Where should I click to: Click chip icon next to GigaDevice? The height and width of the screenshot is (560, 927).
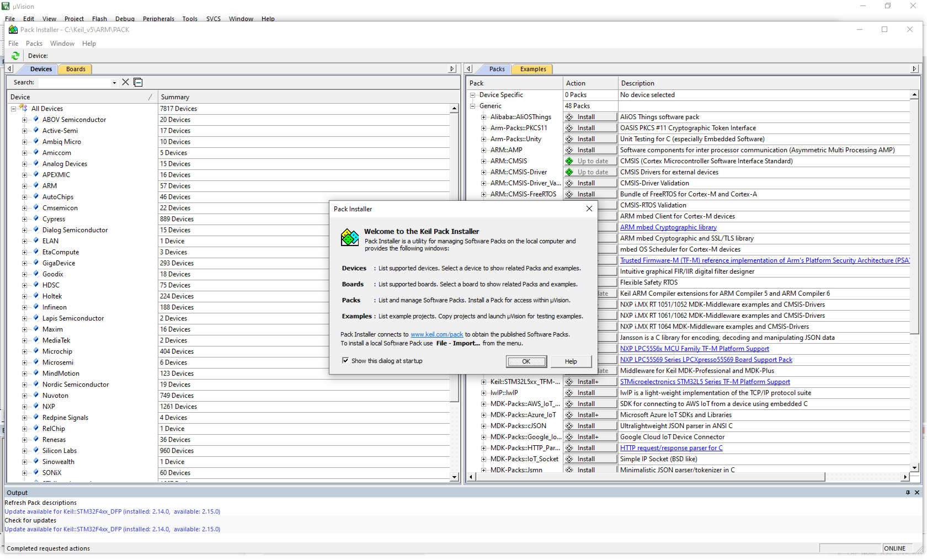[x=36, y=263]
